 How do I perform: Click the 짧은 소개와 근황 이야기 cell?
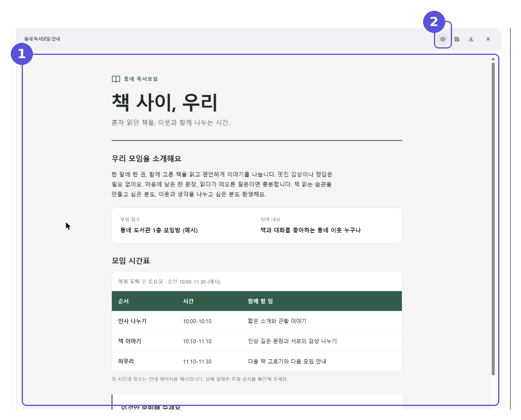(277, 321)
